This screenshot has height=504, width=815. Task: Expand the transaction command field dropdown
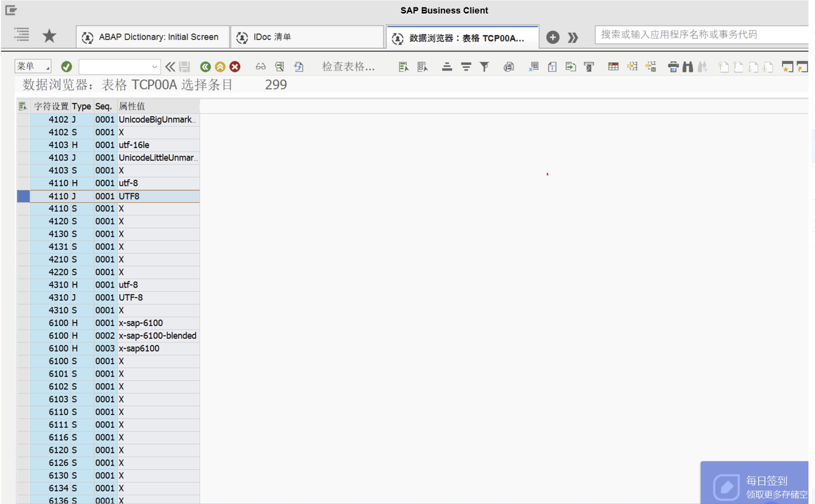[x=154, y=67]
